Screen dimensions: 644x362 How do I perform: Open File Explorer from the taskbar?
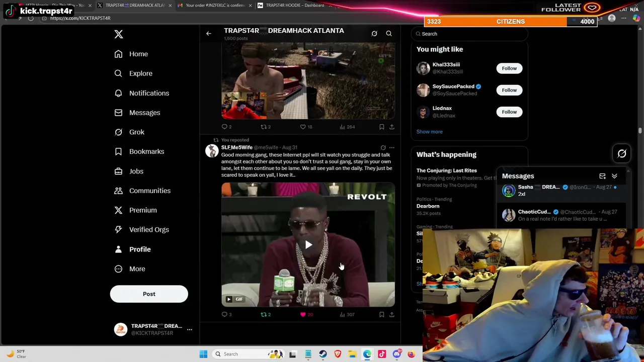point(352,354)
